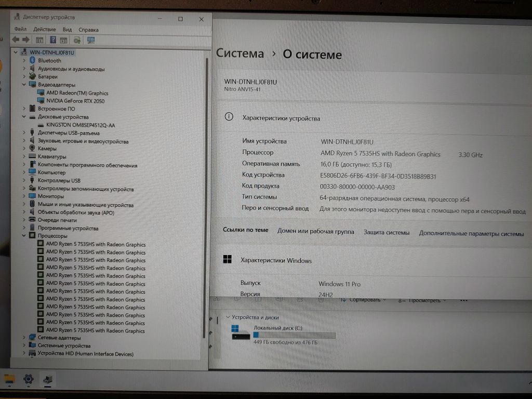Click the Bluetooth category icon

(x=32, y=61)
